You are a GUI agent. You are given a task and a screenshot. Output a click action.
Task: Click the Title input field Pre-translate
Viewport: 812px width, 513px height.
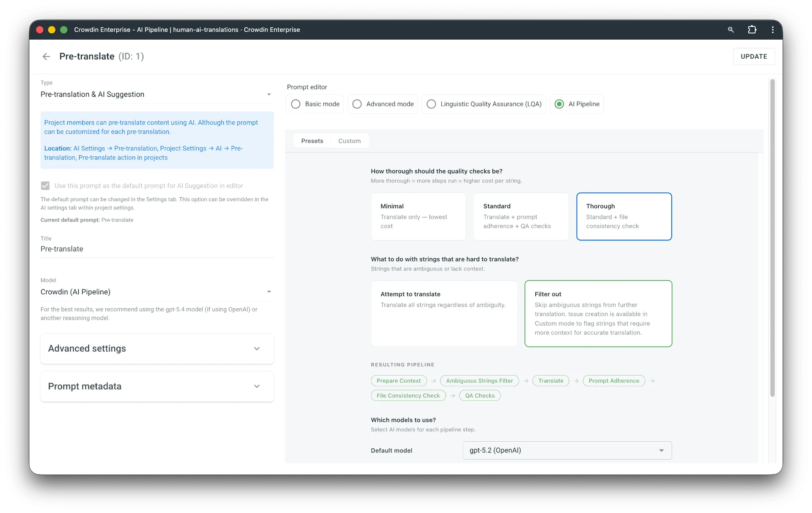tap(157, 249)
